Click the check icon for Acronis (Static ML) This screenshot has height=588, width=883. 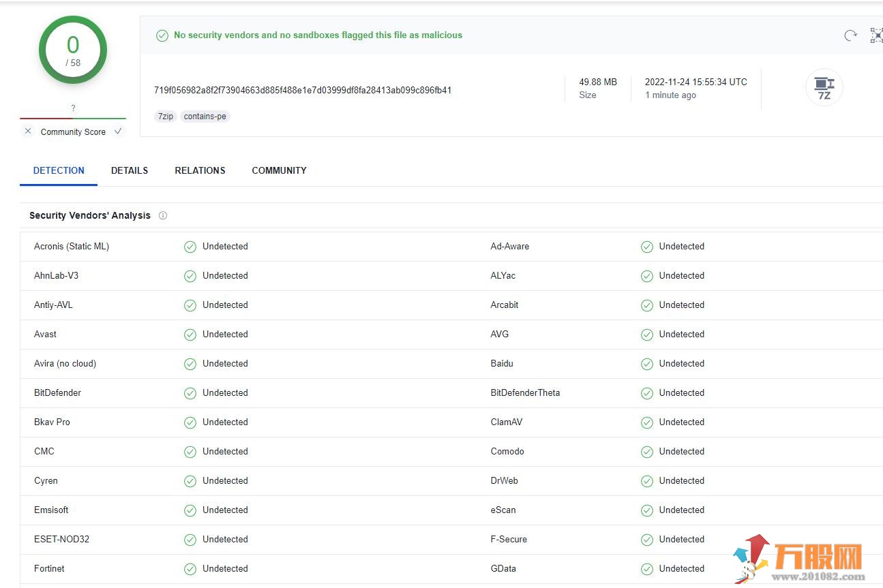[x=190, y=247]
